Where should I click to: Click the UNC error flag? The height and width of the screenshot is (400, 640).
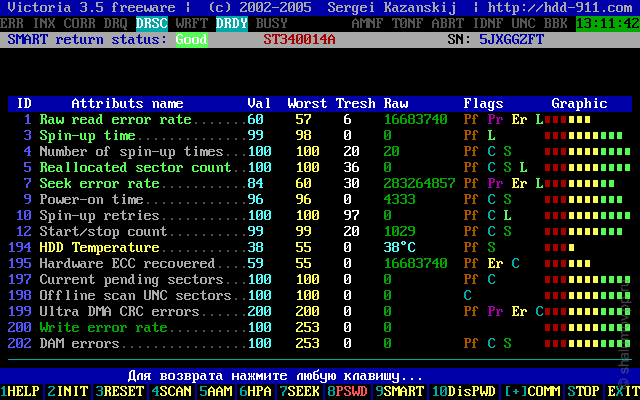(524, 24)
